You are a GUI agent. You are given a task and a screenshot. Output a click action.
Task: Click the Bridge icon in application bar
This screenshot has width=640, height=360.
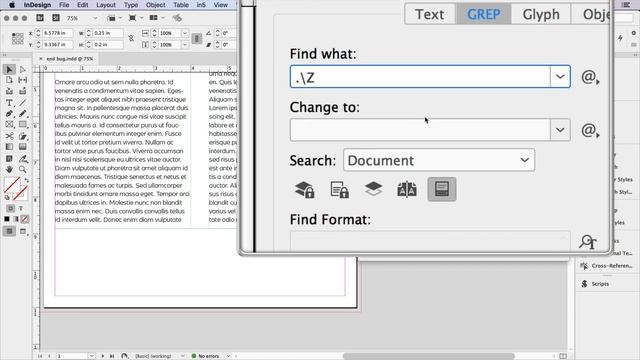click(40, 18)
